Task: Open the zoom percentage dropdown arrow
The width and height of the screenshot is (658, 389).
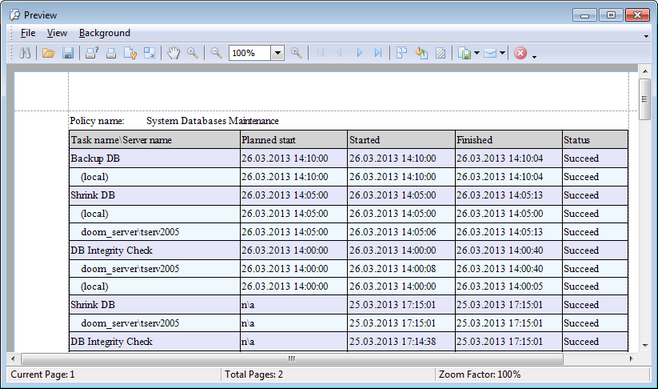Action: [277, 53]
